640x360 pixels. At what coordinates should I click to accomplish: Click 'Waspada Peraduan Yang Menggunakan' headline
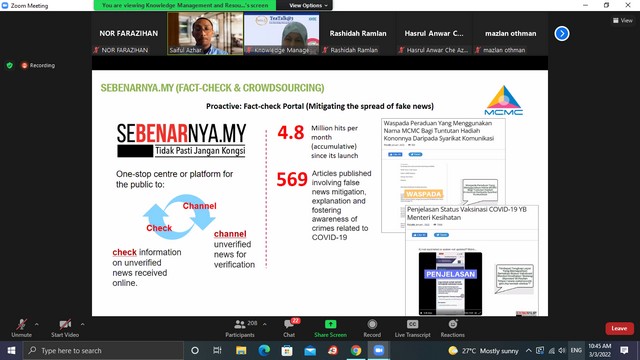439,131
